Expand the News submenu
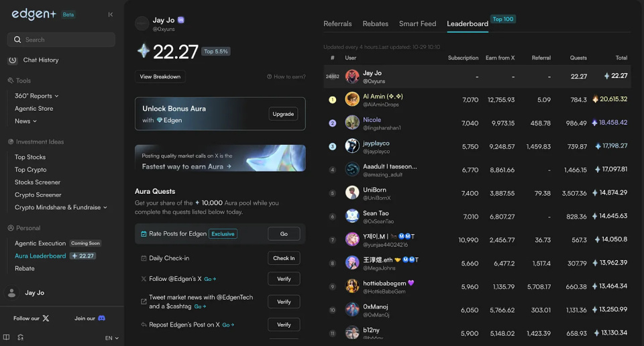Viewport: 644px width, 346px height. click(x=26, y=121)
